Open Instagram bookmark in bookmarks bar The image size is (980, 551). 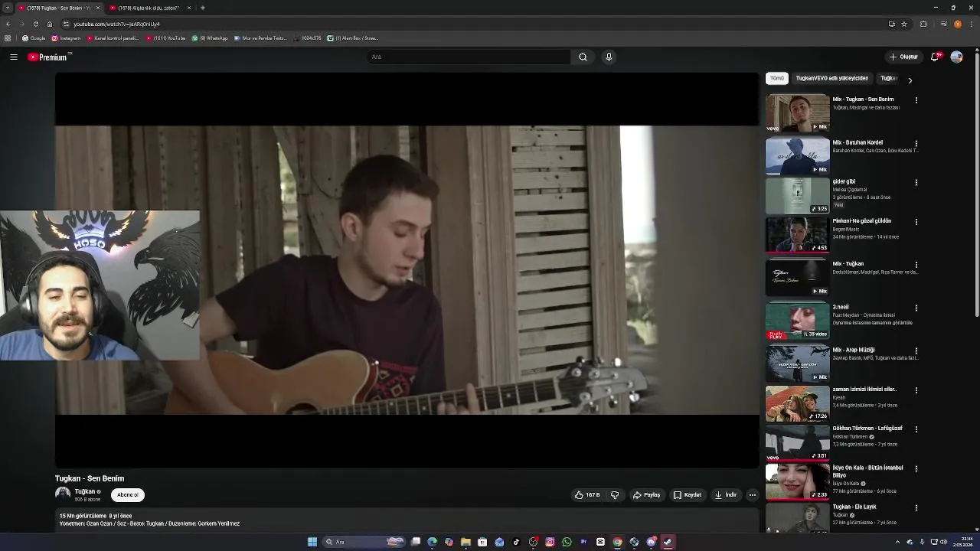(x=66, y=38)
